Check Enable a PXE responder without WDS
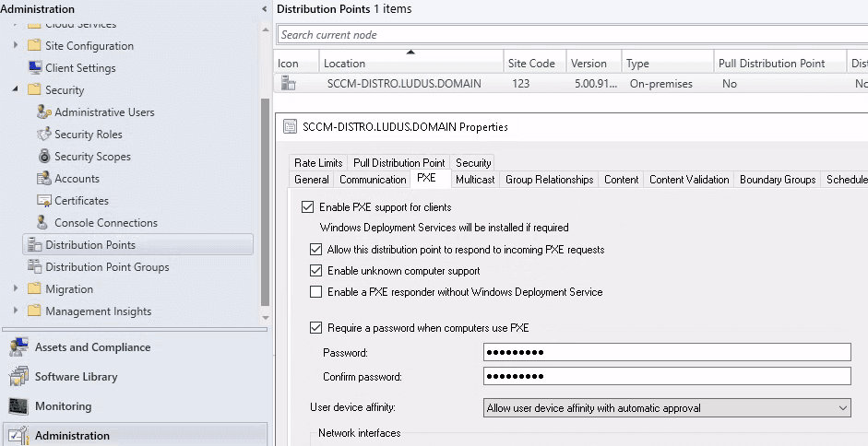Screen dimensions: 868x446 (315, 291)
